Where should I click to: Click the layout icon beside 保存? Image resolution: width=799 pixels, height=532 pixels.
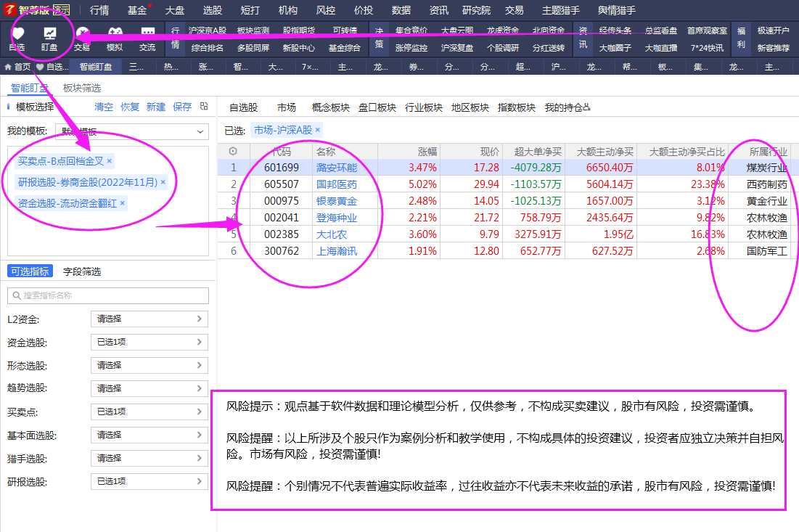(204, 107)
